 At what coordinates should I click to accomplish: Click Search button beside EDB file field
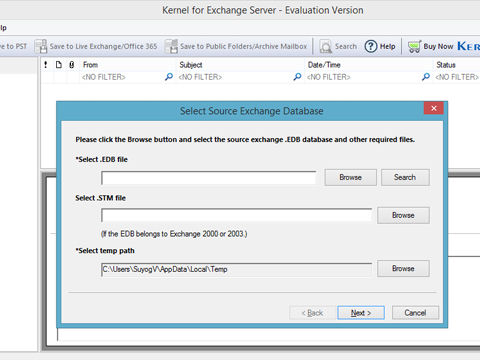405,177
